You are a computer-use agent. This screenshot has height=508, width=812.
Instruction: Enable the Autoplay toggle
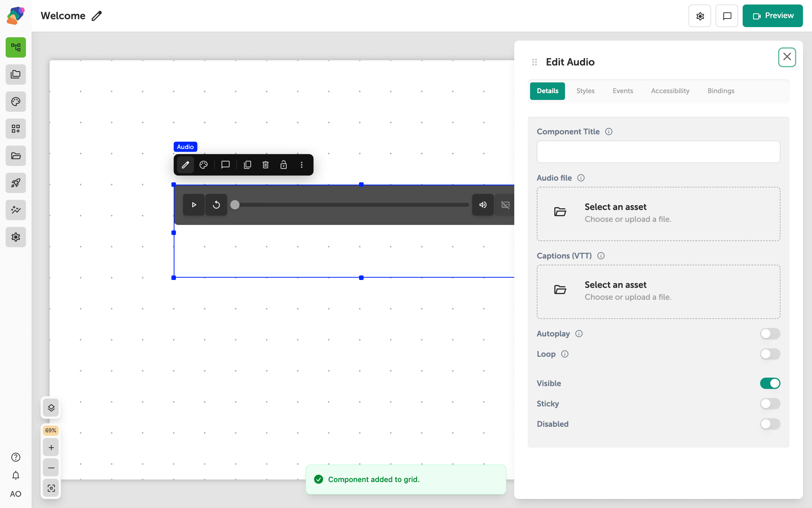pos(770,334)
